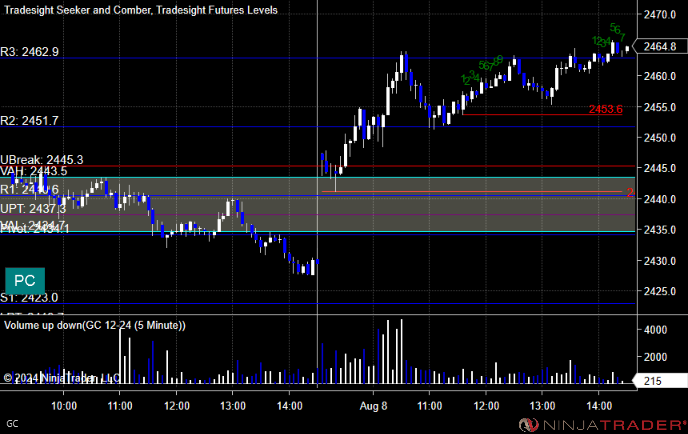
Task: Click the GC instrument label at bottom left
Action: pyautogui.click(x=12, y=423)
